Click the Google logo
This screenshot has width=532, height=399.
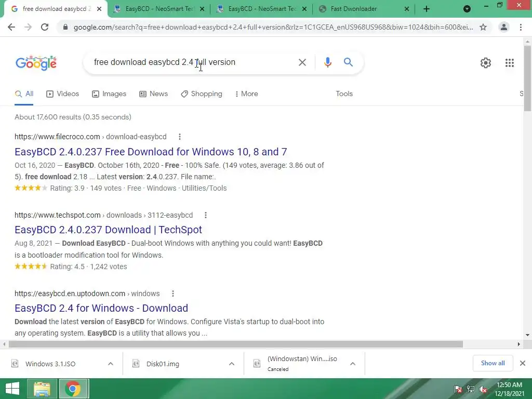coord(36,63)
